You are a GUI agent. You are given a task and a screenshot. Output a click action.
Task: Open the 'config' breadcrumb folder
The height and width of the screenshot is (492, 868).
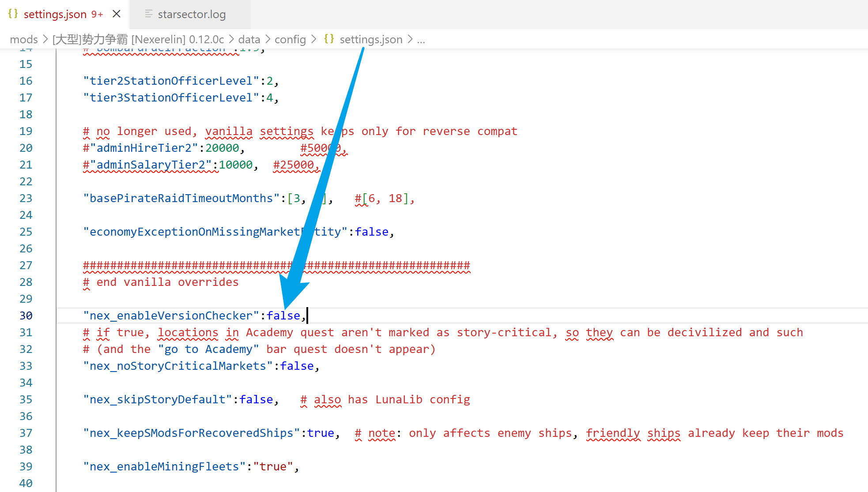pyautogui.click(x=290, y=40)
